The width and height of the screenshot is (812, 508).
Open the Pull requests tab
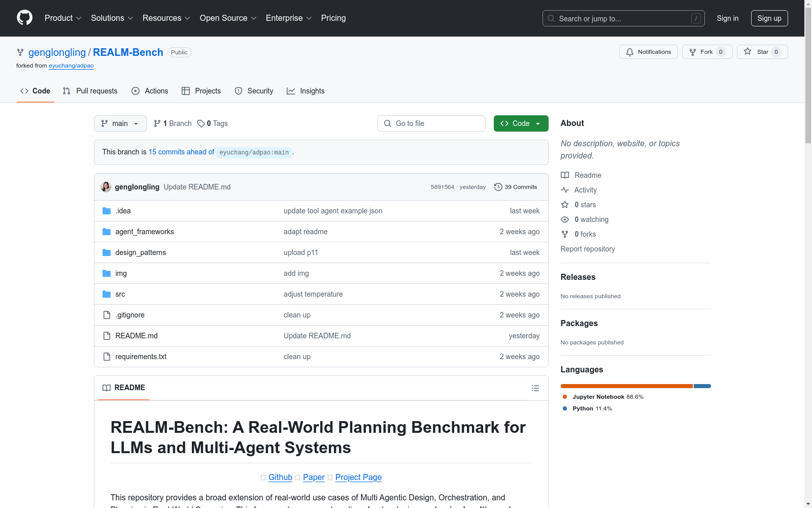click(90, 91)
